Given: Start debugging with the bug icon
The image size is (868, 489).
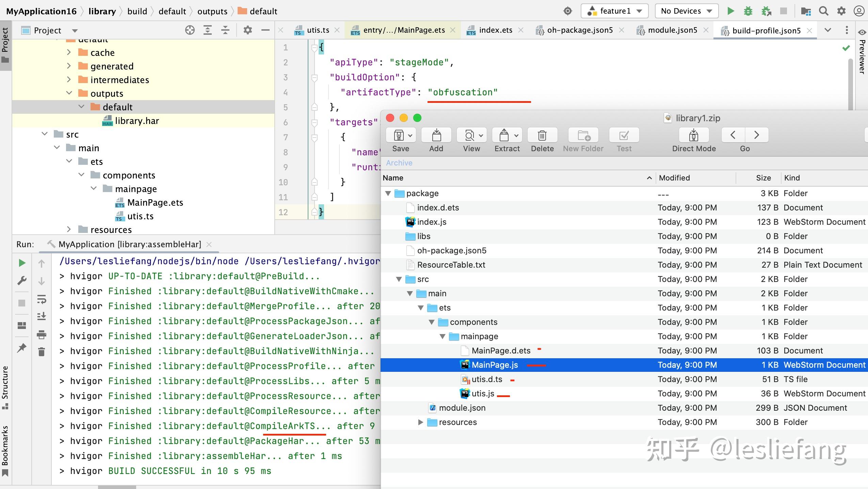Looking at the screenshot, I should 748,11.
